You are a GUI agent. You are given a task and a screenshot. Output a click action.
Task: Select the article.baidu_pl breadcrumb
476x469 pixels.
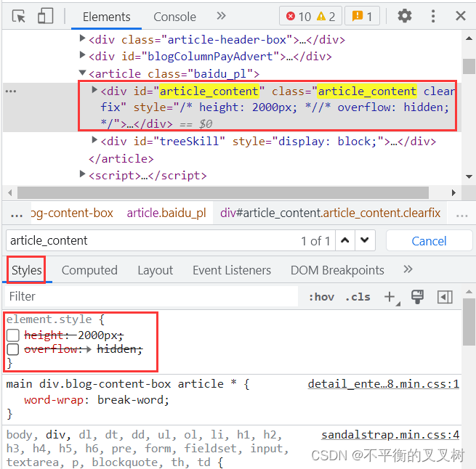coord(166,213)
